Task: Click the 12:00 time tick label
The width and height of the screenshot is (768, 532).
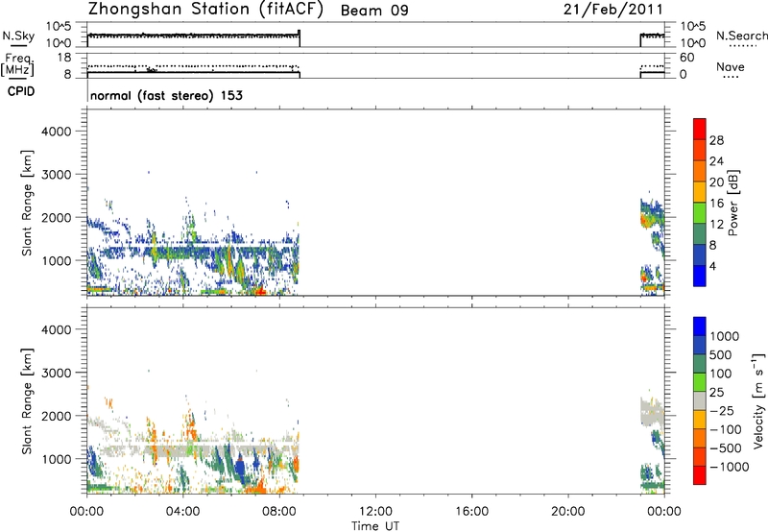Action: click(x=375, y=512)
